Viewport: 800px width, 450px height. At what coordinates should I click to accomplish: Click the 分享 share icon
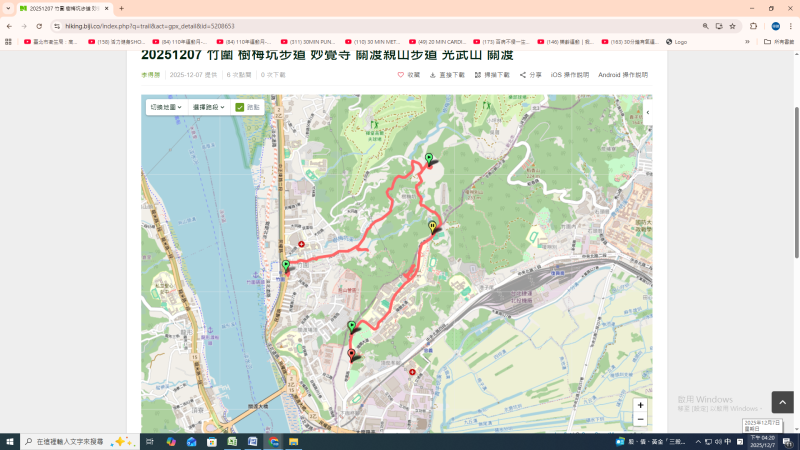[x=523, y=75]
